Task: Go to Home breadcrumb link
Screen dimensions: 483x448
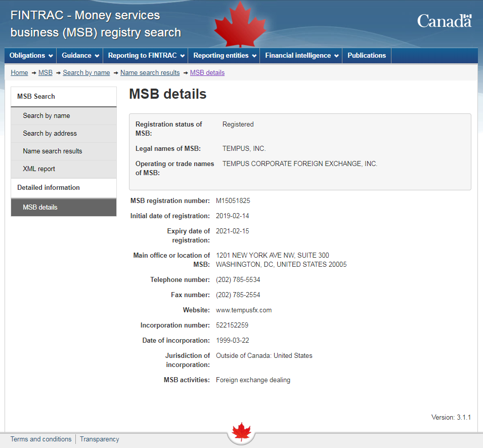Action: pyautogui.click(x=19, y=73)
